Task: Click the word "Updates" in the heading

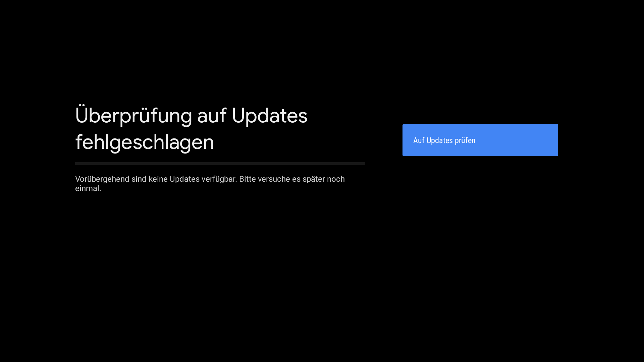Action: [270, 116]
